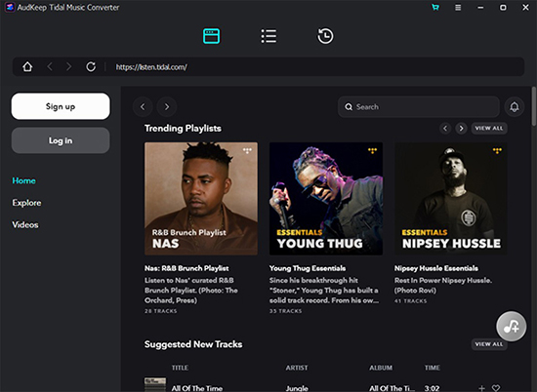Show next Trending Playlists
The width and height of the screenshot is (537, 392).
pyautogui.click(x=461, y=129)
